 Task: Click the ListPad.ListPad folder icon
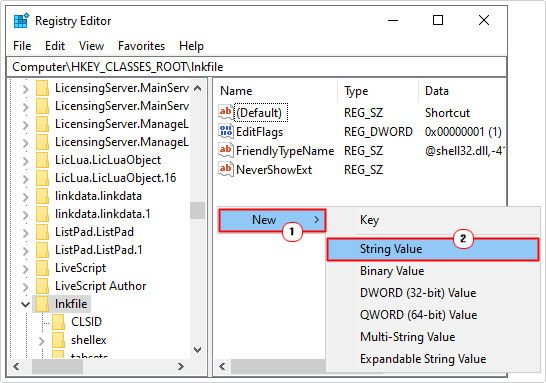(43, 232)
